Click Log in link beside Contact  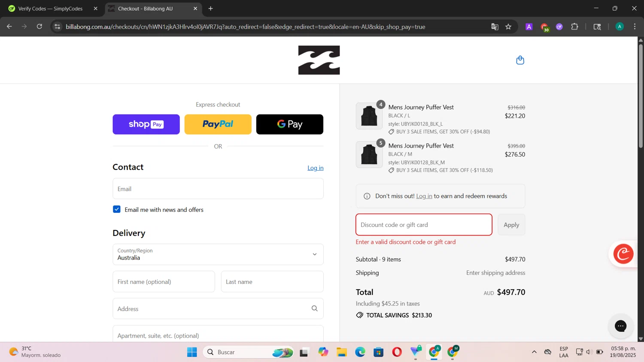316,168
